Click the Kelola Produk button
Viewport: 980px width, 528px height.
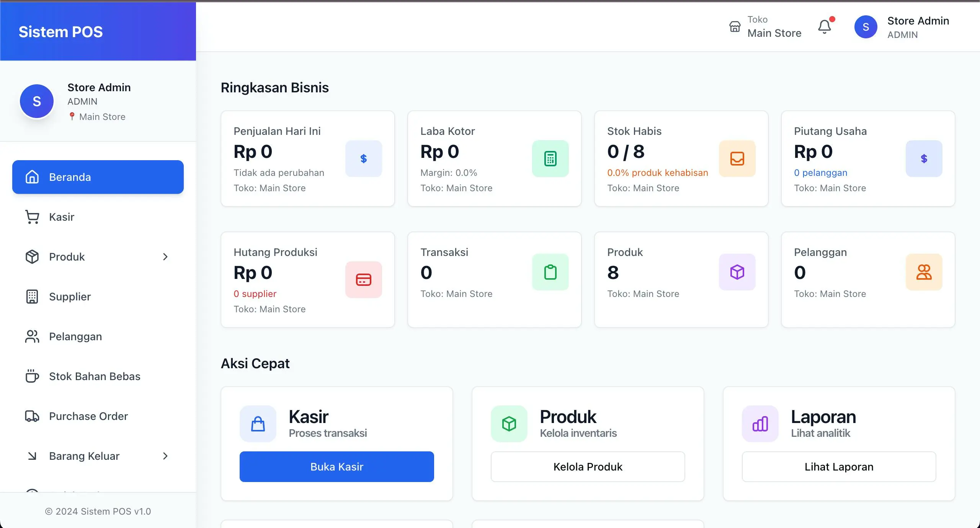pos(588,467)
